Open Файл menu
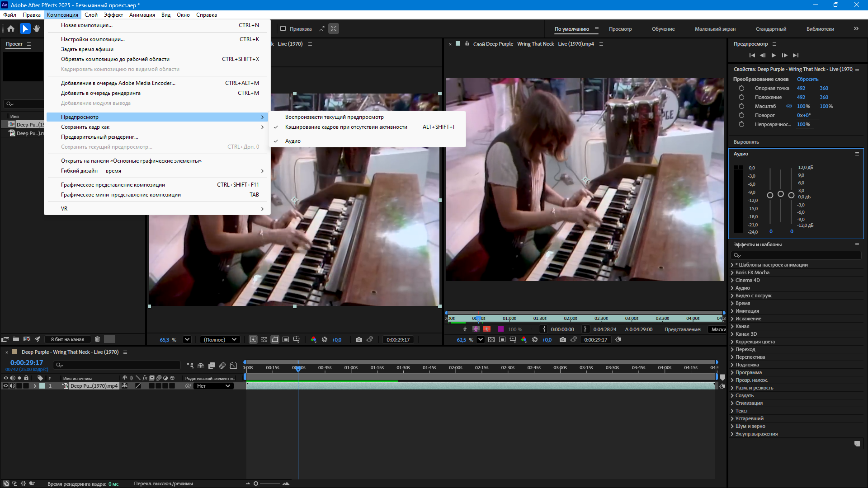 pos(9,15)
